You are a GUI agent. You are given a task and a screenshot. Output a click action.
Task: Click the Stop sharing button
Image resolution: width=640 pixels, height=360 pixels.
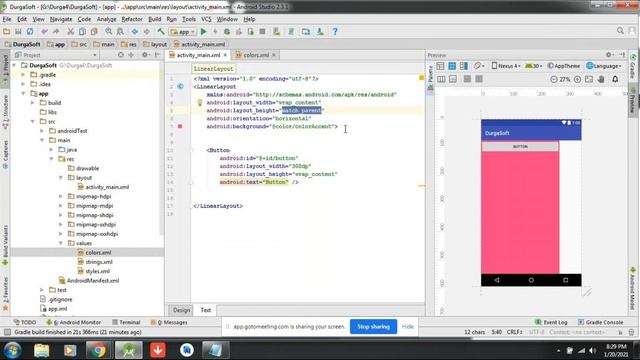373,327
